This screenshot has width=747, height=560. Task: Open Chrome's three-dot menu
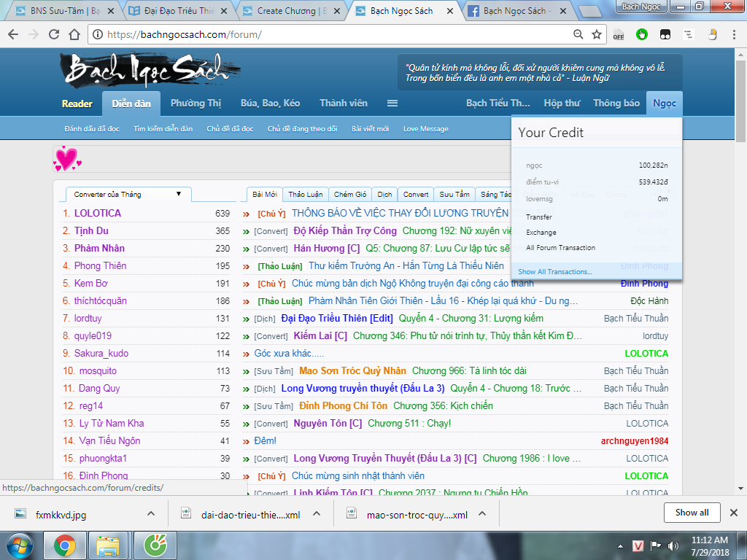pyautogui.click(x=735, y=34)
